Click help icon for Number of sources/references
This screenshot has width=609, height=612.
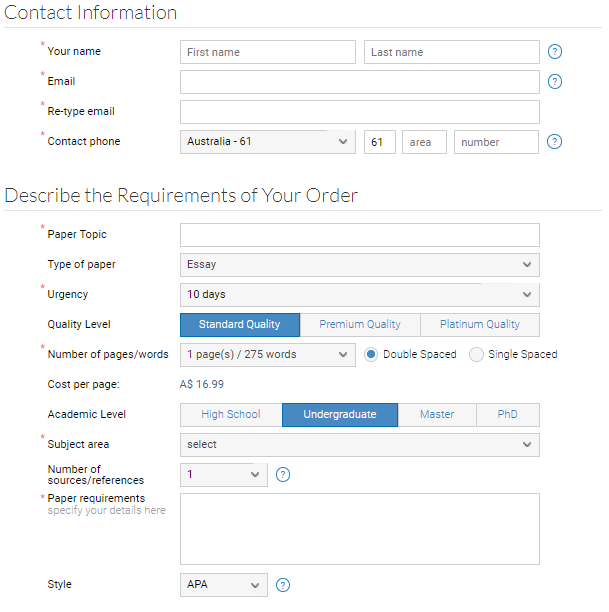283,475
